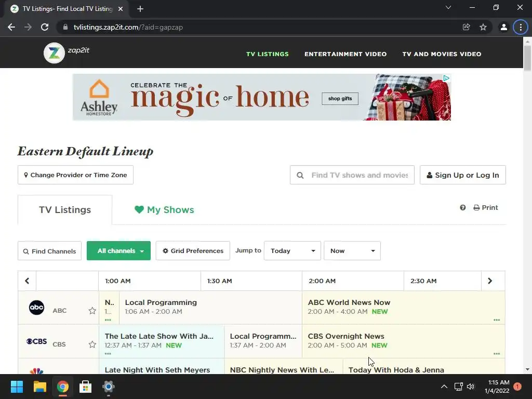Open a new browser tab
The height and width of the screenshot is (399, 532).
(140, 9)
